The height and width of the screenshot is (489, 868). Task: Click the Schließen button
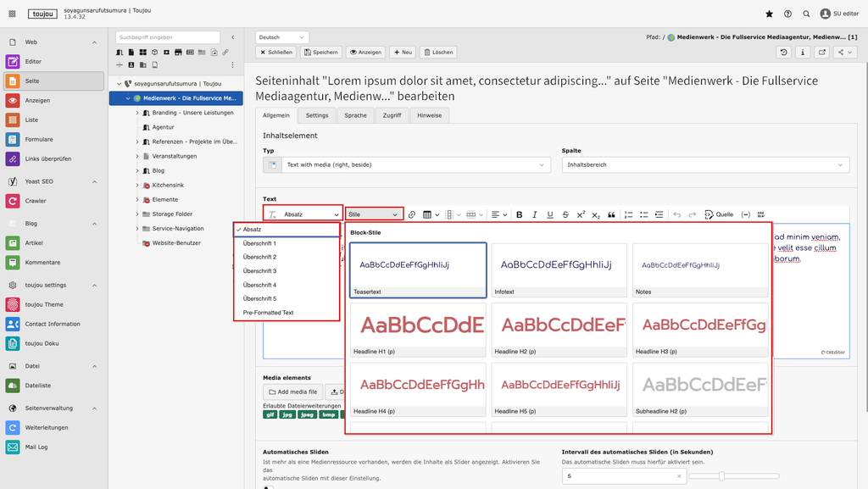tap(276, 52)
